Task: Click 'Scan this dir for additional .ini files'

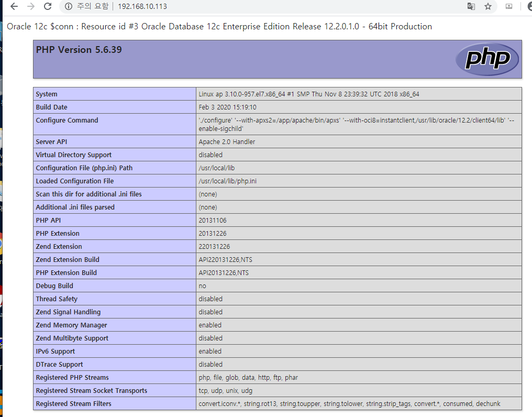Action: point(89,194)
